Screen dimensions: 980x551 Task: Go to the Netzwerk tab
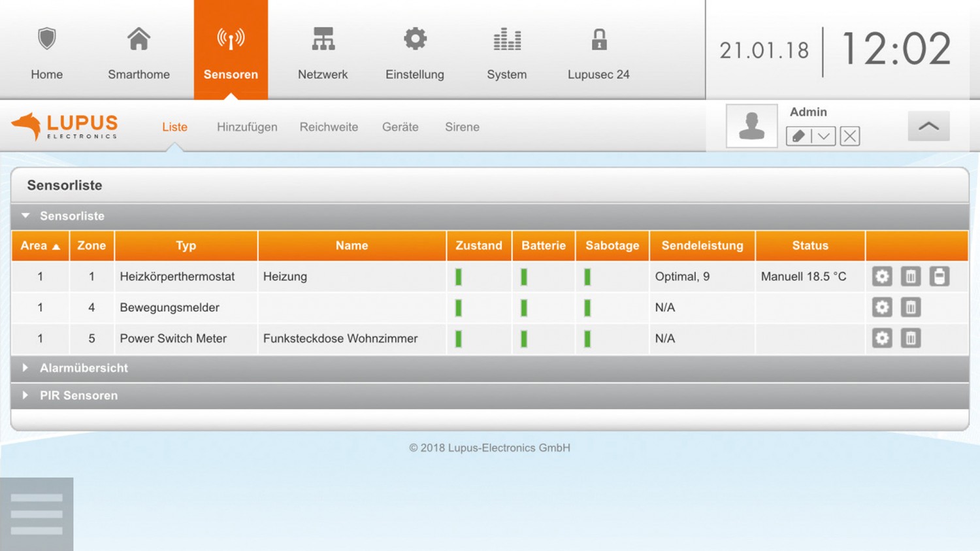pyautogui.click(x=323, y=54)
